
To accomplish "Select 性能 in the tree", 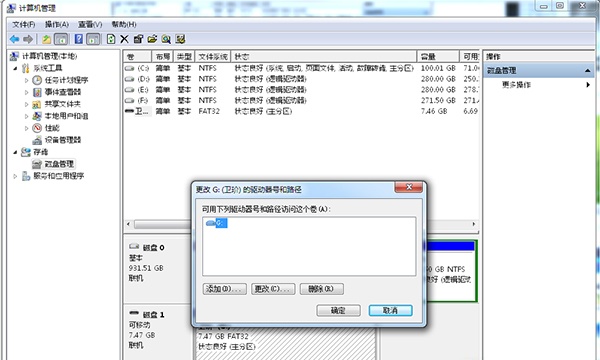I will pos(52,128).
